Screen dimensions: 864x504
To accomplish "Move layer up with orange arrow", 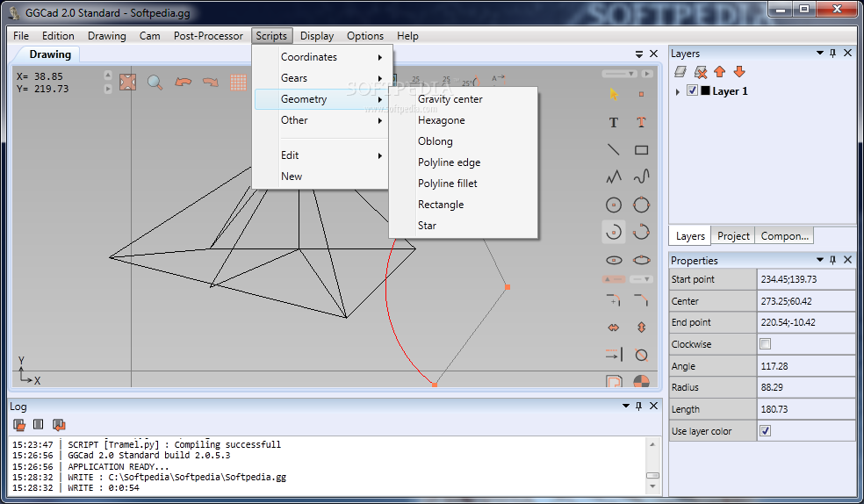I will (x=720, y=72).
